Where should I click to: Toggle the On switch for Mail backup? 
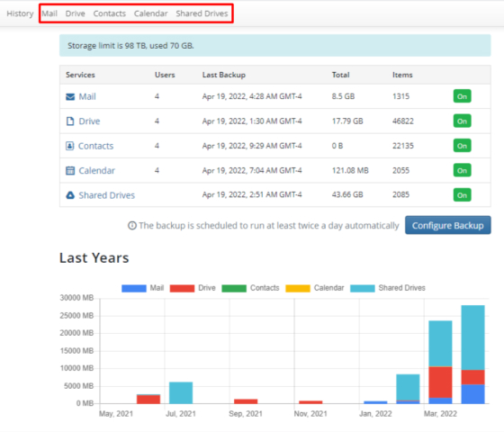[463, 96]
